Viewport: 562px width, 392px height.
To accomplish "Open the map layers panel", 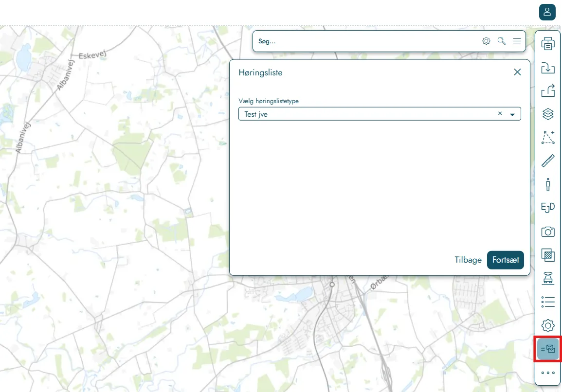I will point(548,114).
